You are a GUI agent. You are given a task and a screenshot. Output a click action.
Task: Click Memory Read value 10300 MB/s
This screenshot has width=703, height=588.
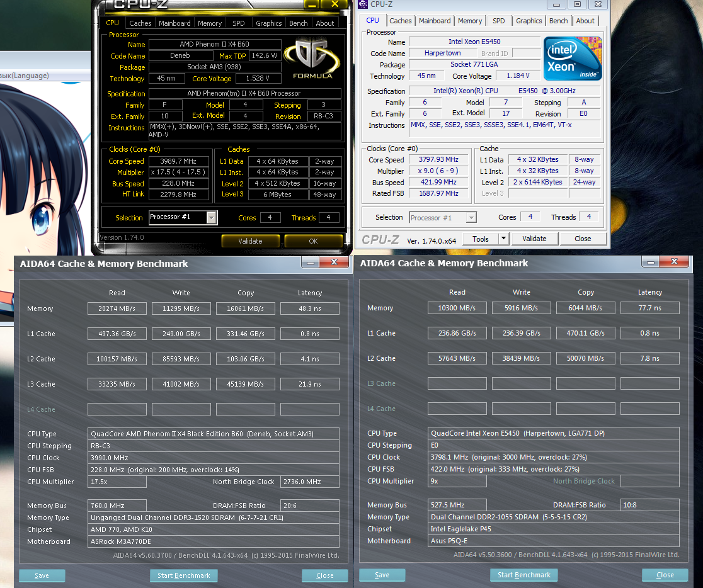(457, 308)
